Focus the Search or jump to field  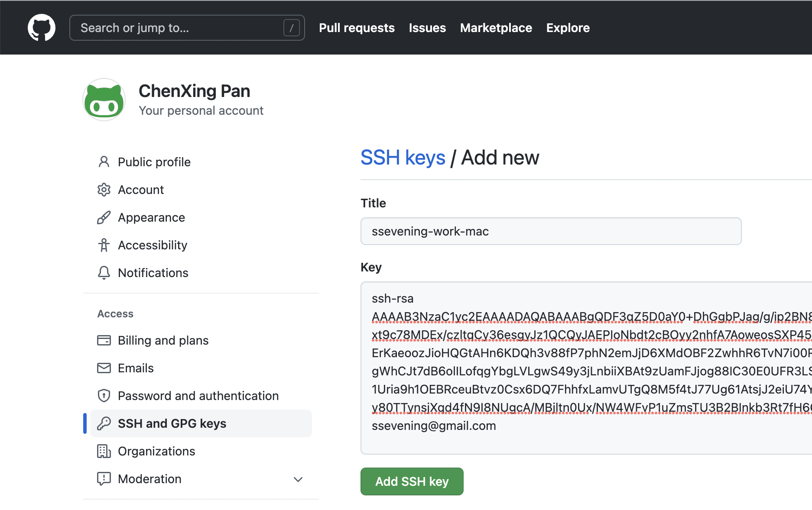(x=187, y=28)
